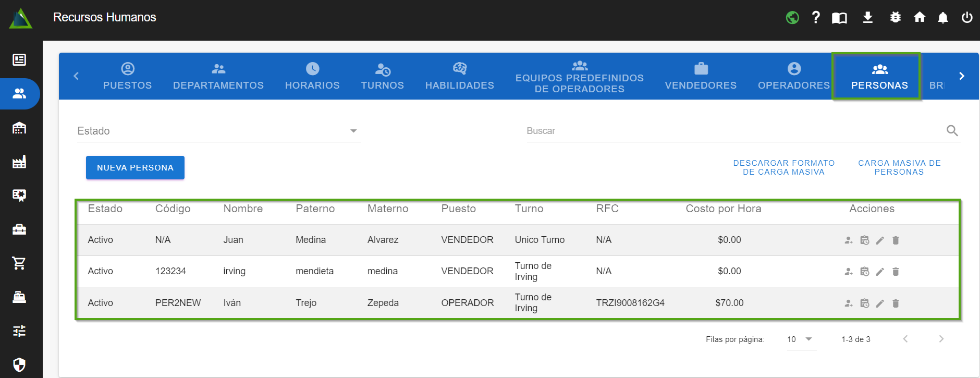Screen dimensions: 980x378
Task: Click the search magnifier icon
Action: click(952, 131)
